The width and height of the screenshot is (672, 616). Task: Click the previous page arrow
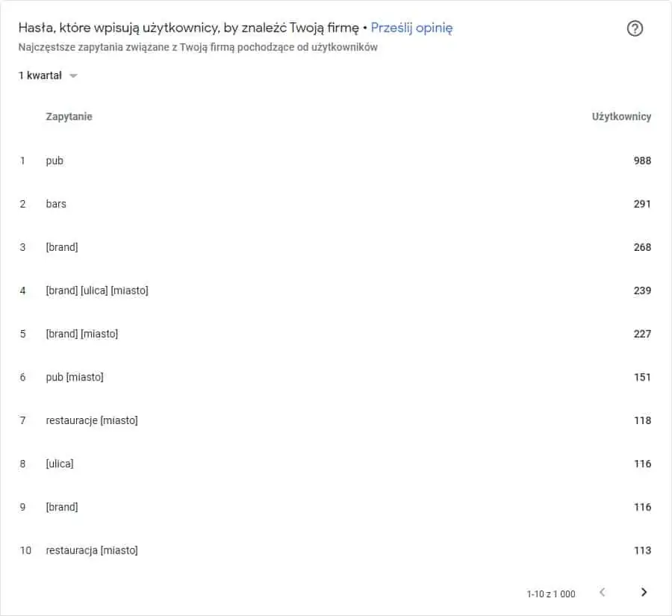pos(602,592)
